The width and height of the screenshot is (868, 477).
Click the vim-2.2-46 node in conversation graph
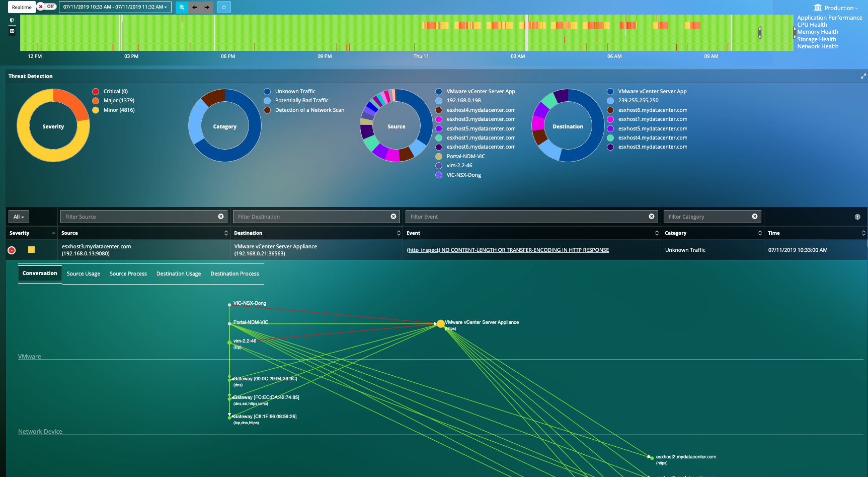[229, 343]
